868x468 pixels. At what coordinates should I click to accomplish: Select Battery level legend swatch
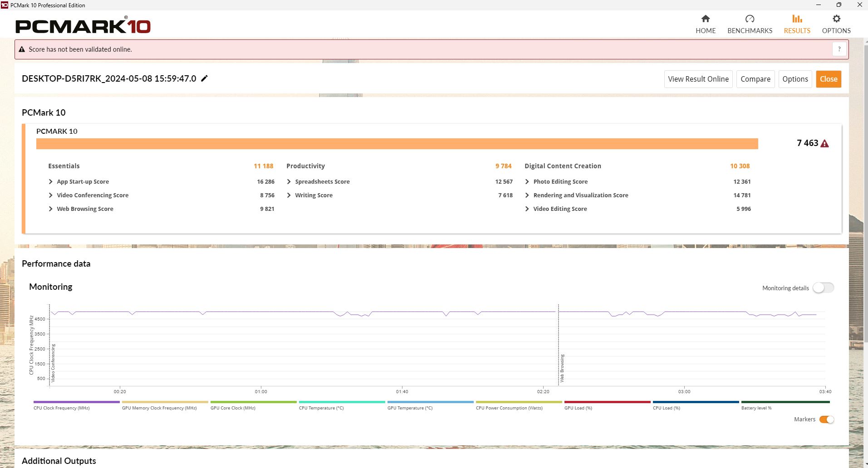point(785,402)
